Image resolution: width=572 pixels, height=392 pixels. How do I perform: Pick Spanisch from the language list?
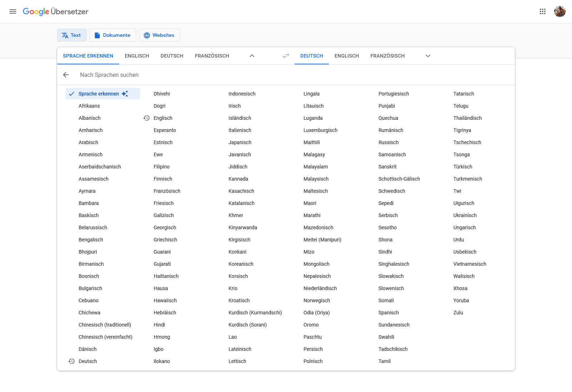pos(389,313)
